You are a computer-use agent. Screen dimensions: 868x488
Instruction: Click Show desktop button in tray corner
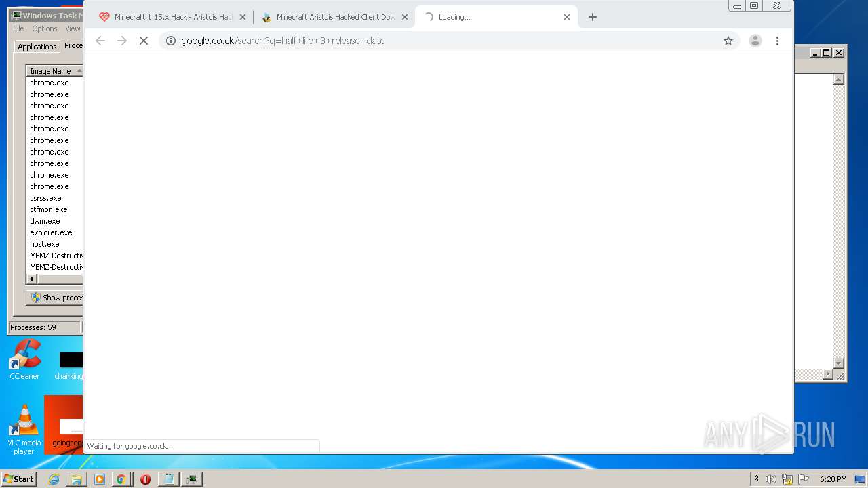coord(861,479)
